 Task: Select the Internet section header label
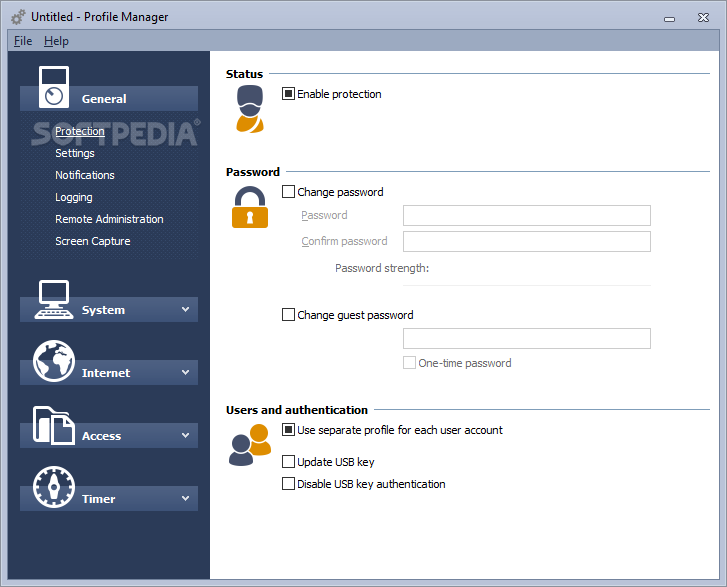[x=106, y=373]
